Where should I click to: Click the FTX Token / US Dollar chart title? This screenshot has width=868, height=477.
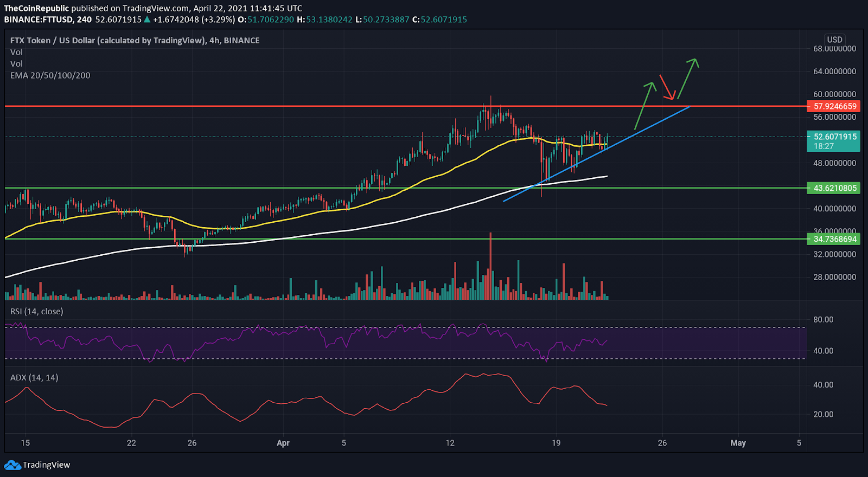coord(135,41)
